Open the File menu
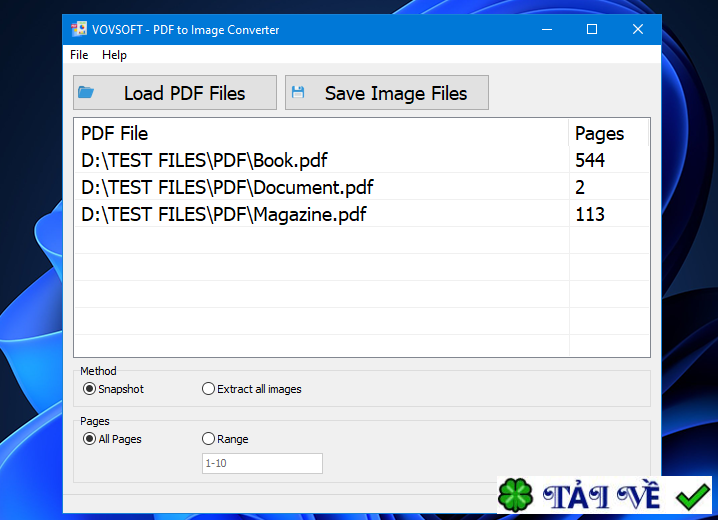This screenshot has height=520, width=718. 79,55
